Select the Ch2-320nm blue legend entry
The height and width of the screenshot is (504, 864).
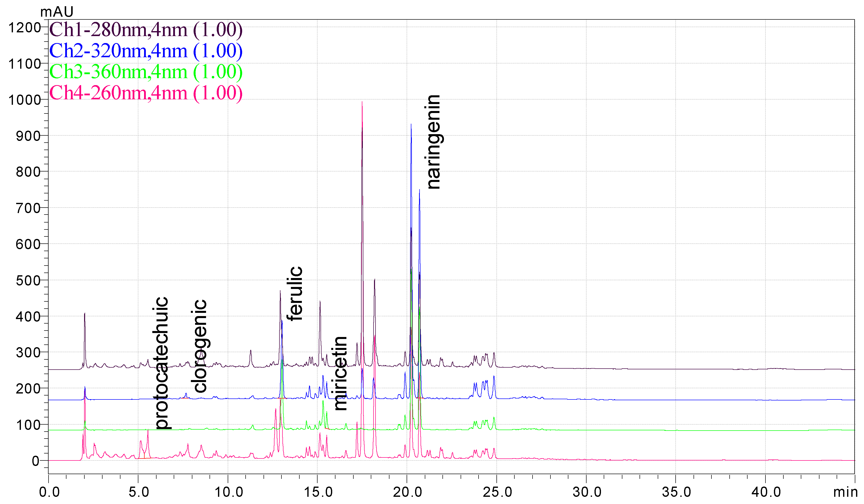click(146, 51)
